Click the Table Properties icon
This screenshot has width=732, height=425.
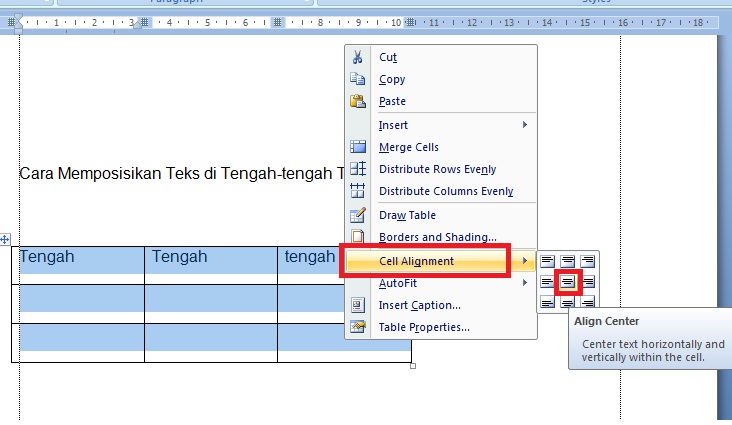click(358, 327)
